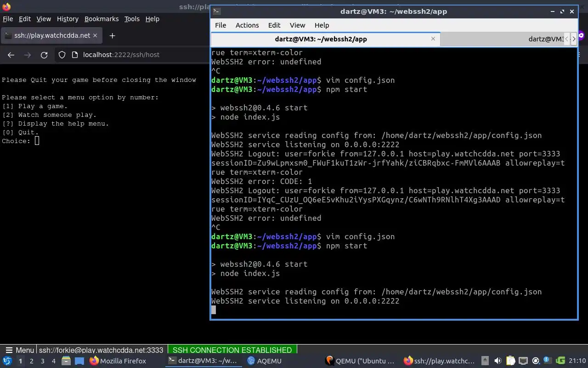Open terminal Help menu
Viewport: 588px width, 368px height.
pos(322,25)
